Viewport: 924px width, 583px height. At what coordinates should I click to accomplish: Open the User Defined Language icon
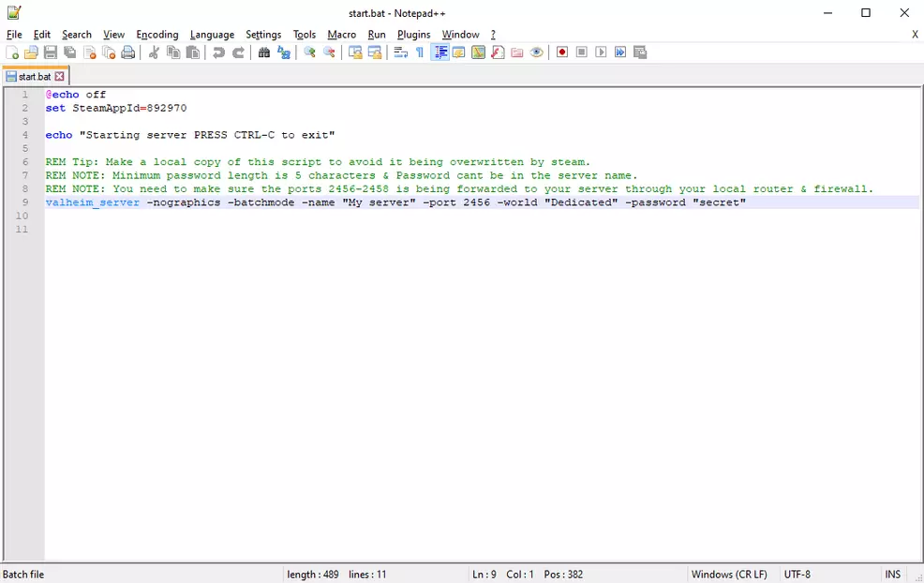459,52
